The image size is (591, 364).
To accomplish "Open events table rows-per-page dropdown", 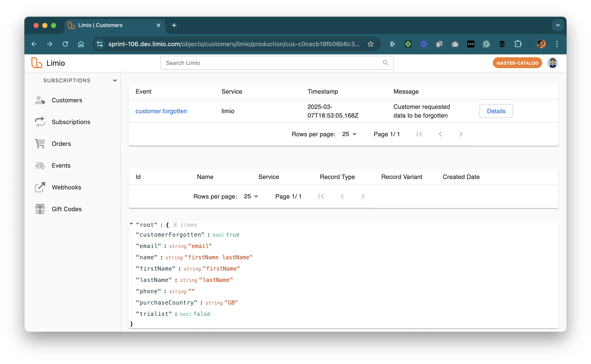I will click(x=349, y=134).
